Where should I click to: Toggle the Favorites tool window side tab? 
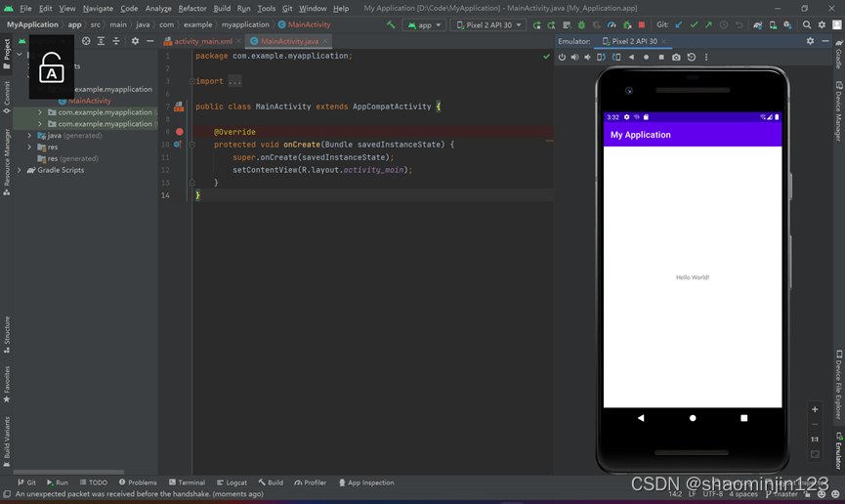[x=7, y=384]
